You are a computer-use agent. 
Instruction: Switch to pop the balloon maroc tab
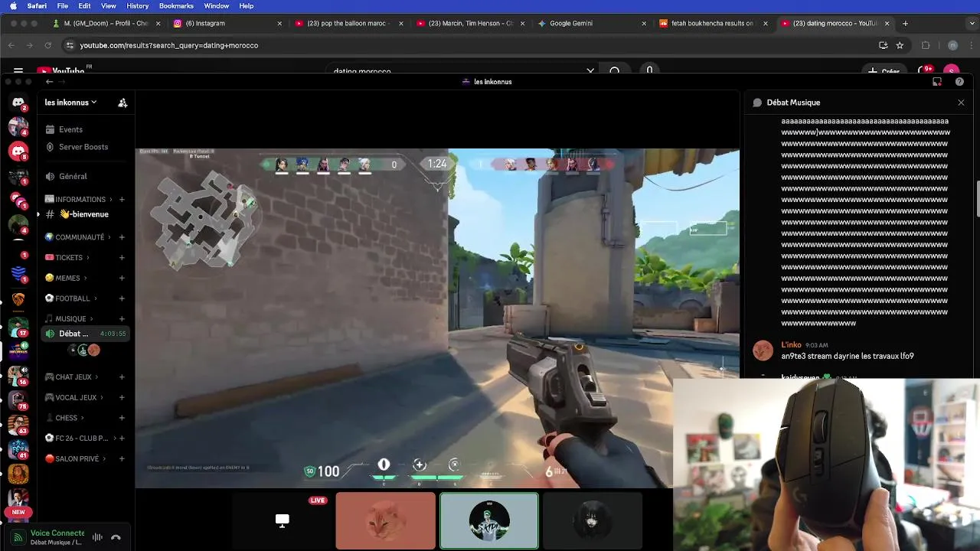(x=348, y=24)
